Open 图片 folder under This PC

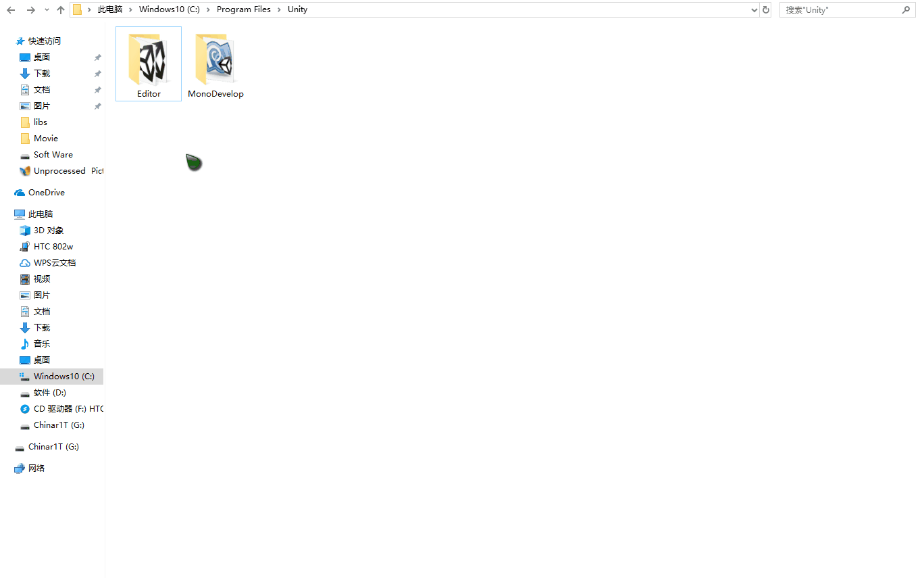pyautogui.click(x=42, y=295)
